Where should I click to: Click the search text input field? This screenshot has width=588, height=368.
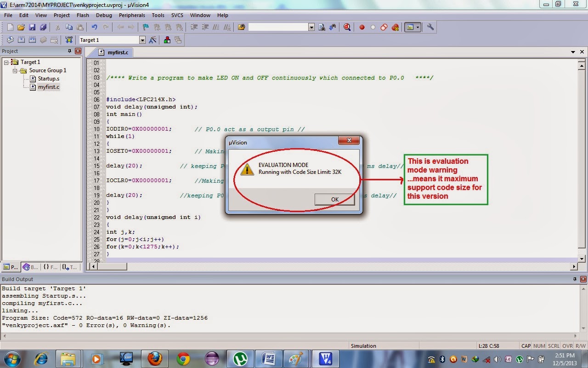click(x=278, y=27)
